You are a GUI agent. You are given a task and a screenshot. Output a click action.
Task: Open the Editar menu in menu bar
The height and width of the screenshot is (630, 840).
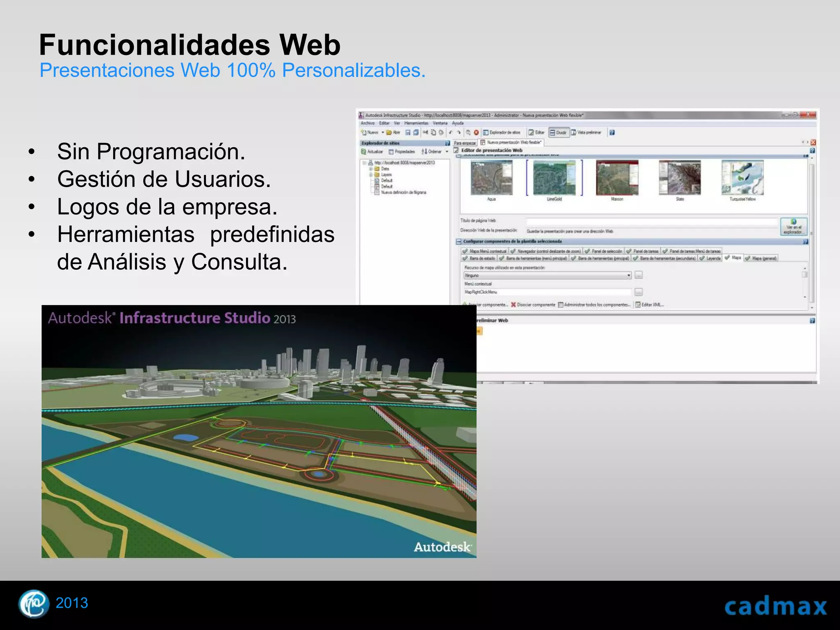point(384,123)
